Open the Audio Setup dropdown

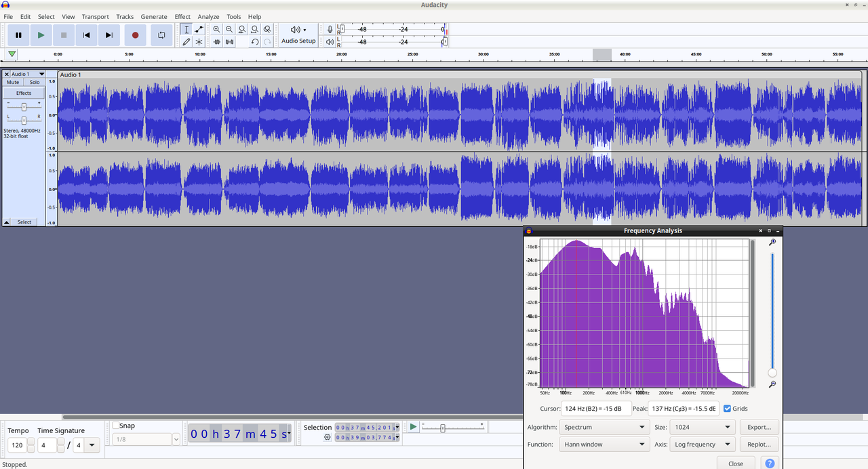tap(298, 35)
